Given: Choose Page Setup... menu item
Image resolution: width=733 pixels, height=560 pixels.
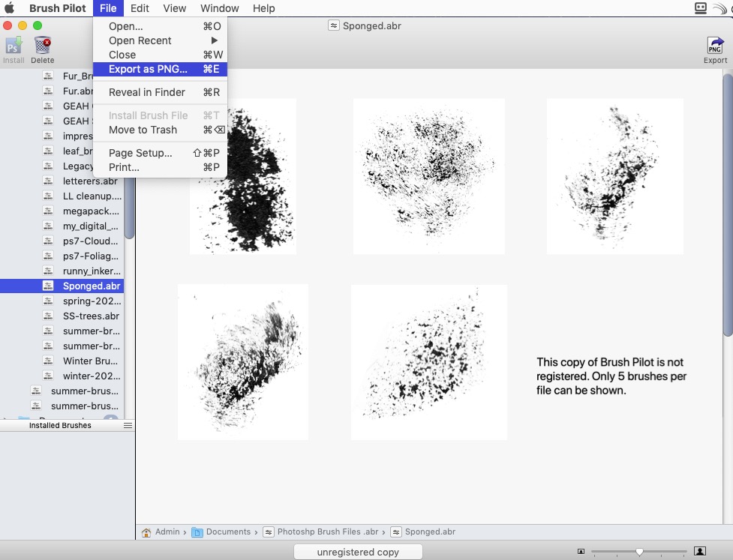Looking at the screenshot, I should [x=160, y=153].
